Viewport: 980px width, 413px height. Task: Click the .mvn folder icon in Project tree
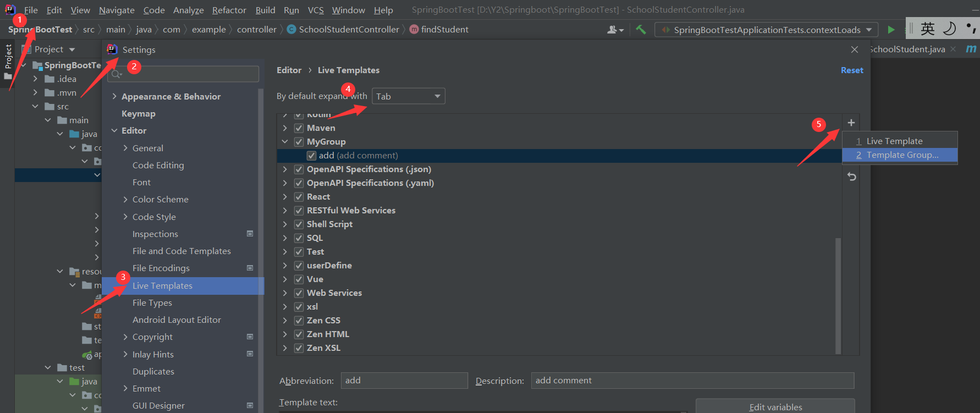[x=49, y=92]
